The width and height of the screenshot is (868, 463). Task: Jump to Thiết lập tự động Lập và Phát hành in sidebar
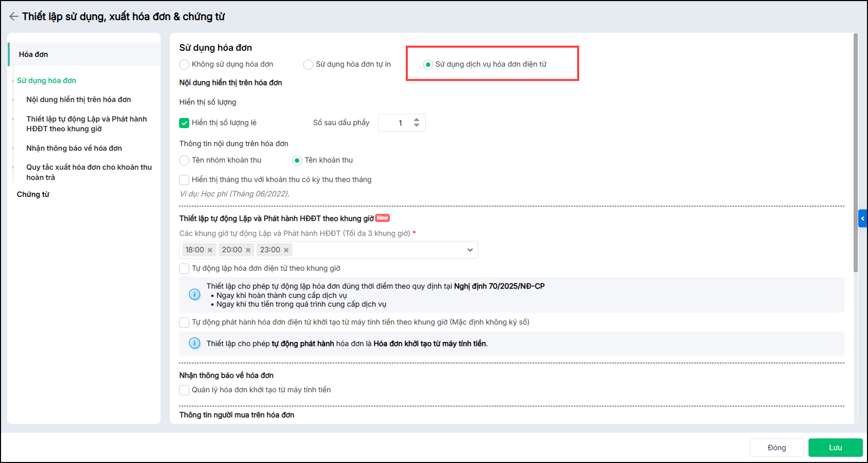point(87,124)
